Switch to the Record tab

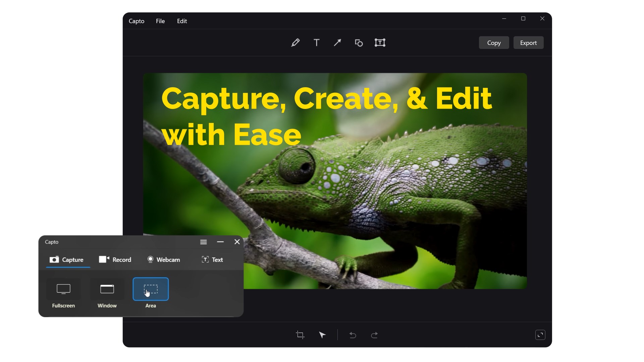click(x=115, y=260)
